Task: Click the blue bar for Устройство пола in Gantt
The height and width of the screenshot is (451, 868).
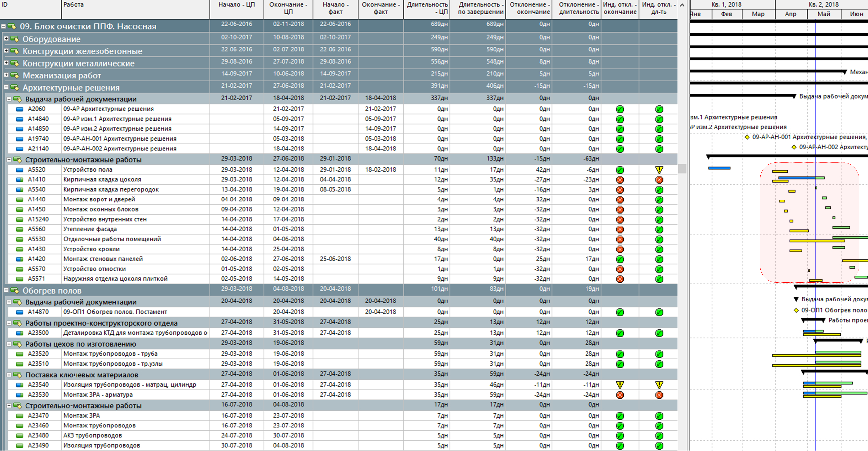Action: click(x=719, y=168)
